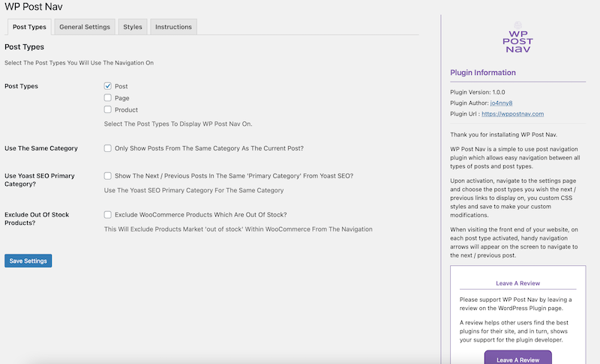
Task: Open the jo4nny8 plugin author link
Action: (x=501, y=103)
